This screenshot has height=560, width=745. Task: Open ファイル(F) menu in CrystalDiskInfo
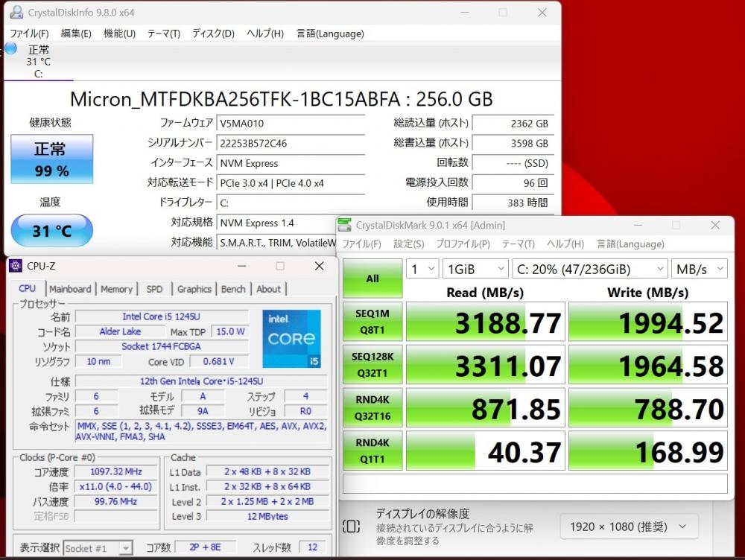[30, 34]
